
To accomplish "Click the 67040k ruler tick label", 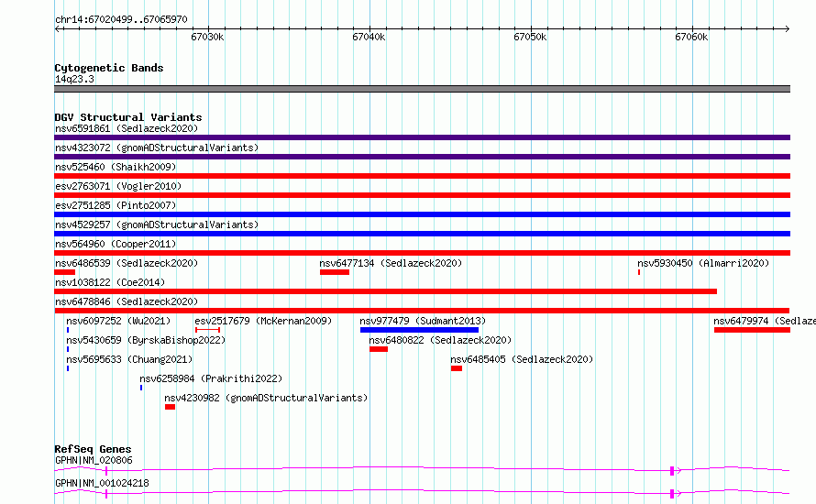I will (369, 37).
